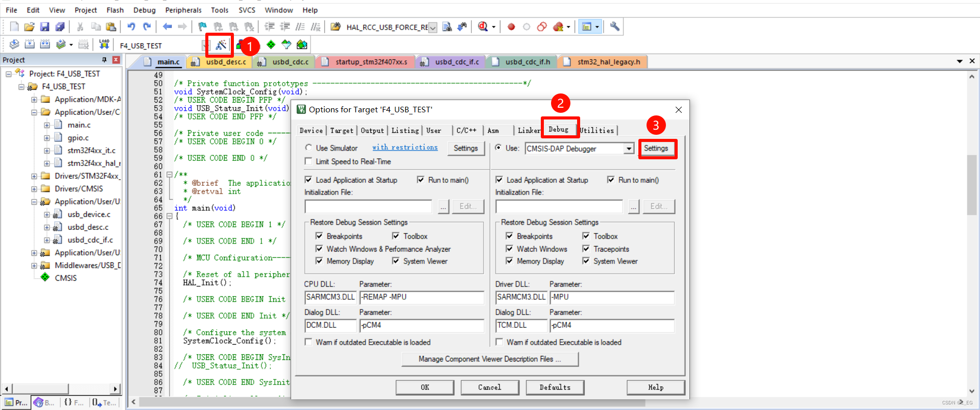Click the green Manage Run-Time Environment icon
This screenshot has height=410, width=980.
click(271, 45)
